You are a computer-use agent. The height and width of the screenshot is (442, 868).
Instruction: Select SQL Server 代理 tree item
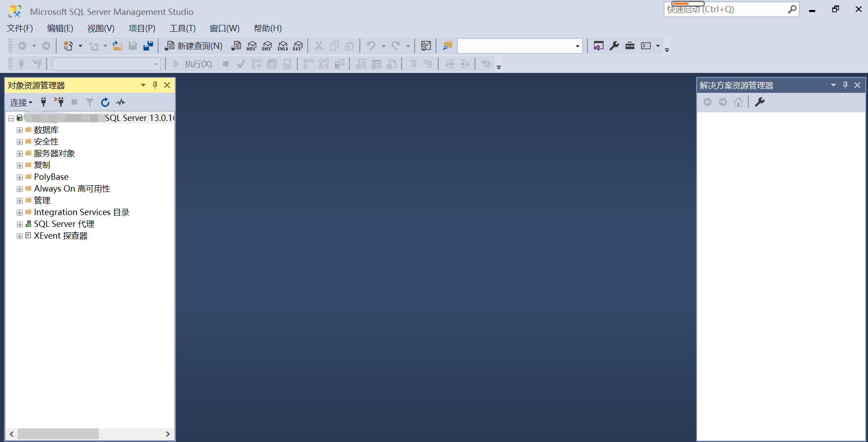[x=64, y=224]
